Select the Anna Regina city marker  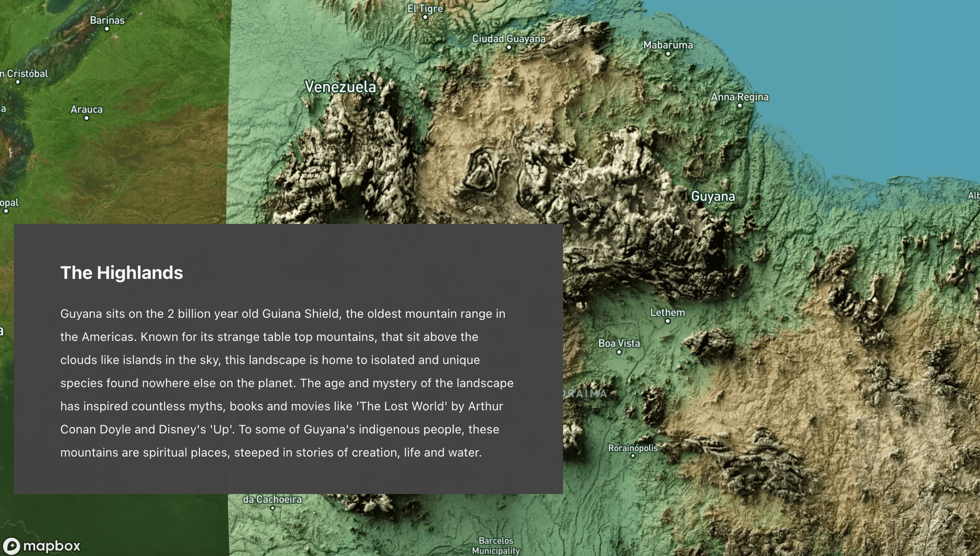(740, 104)
